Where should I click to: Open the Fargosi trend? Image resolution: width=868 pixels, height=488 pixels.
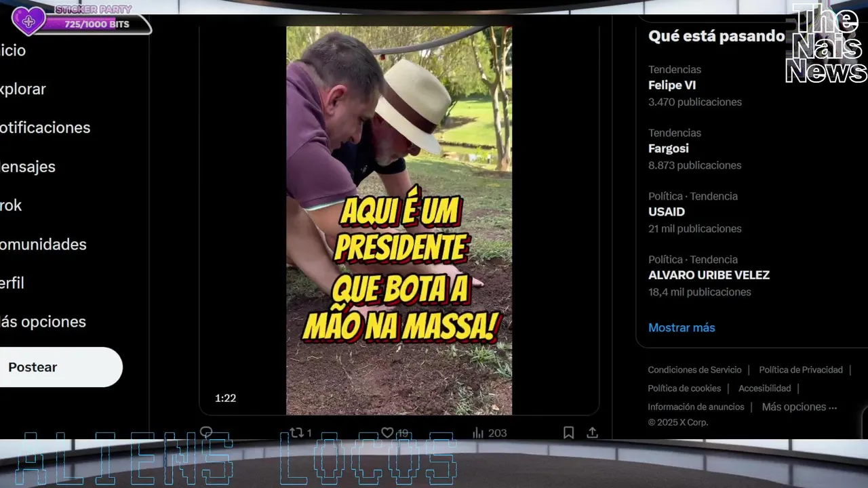tap(668, 148)
